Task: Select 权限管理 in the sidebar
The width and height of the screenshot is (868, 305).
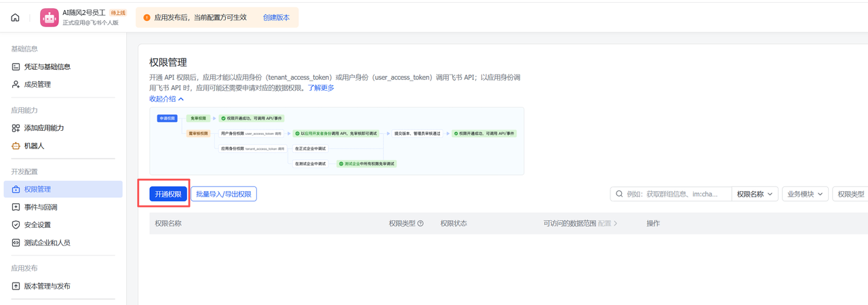Action: tap(37, 190)
